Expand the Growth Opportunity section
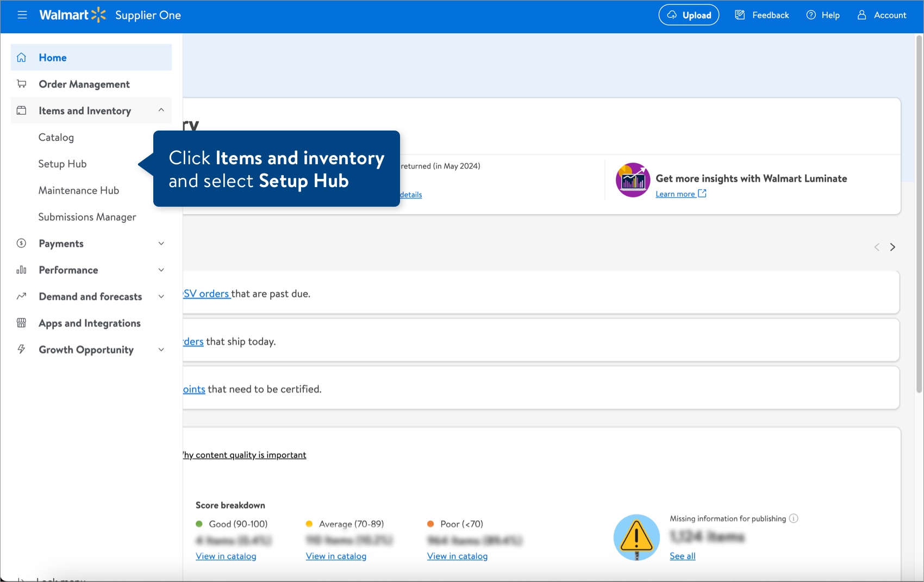This screenshot has width=924, height=582. tap(161, 349)
